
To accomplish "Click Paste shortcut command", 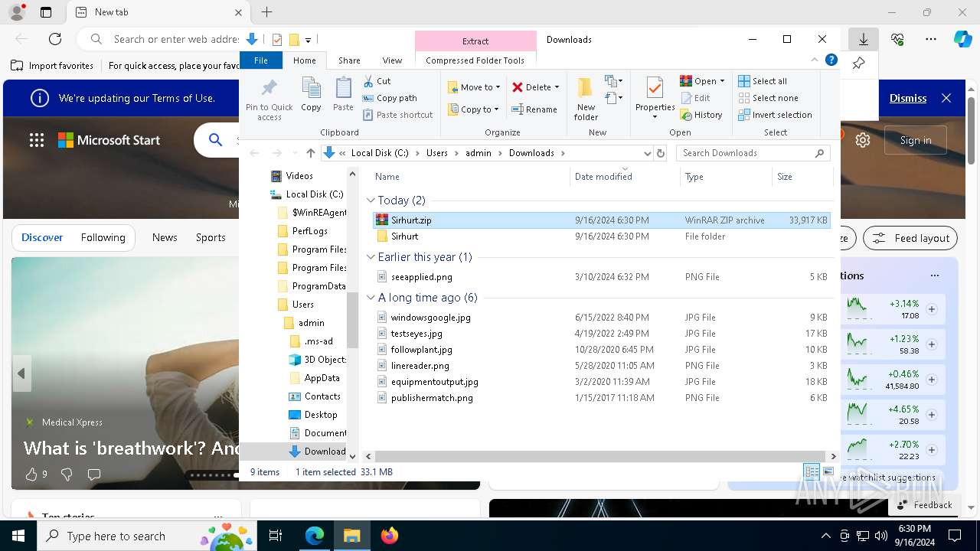I will pos(397,115).
